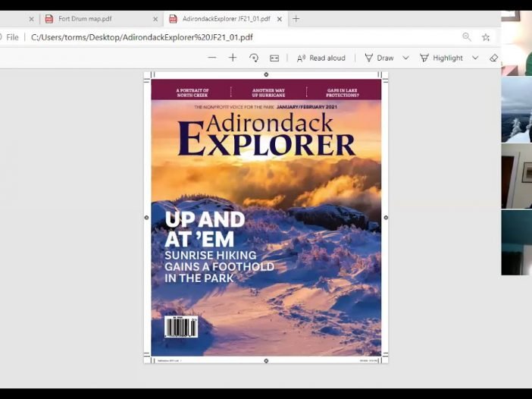Close the AdirondackExplorer JF21_01.pdf tab
532x399 pixels.
coord(280,20)
